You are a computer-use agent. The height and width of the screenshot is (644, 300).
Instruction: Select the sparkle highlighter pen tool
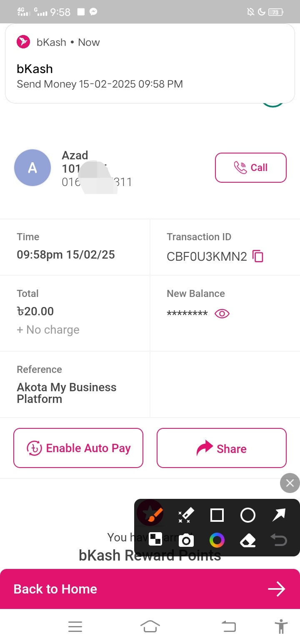(186, 515)
